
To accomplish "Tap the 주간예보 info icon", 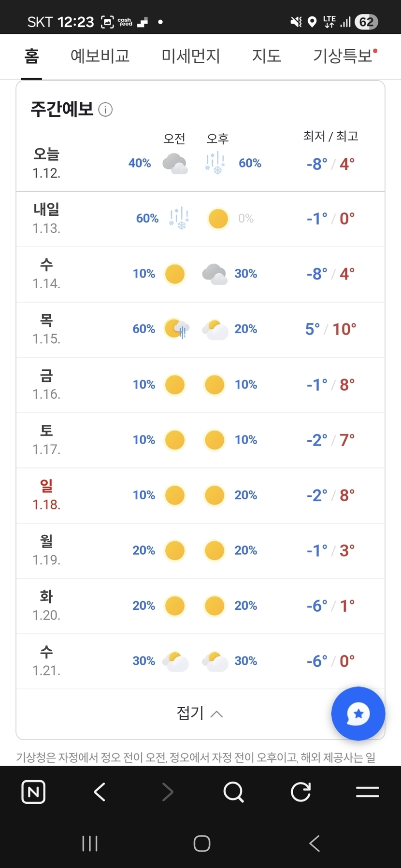I will coord(105,110).
